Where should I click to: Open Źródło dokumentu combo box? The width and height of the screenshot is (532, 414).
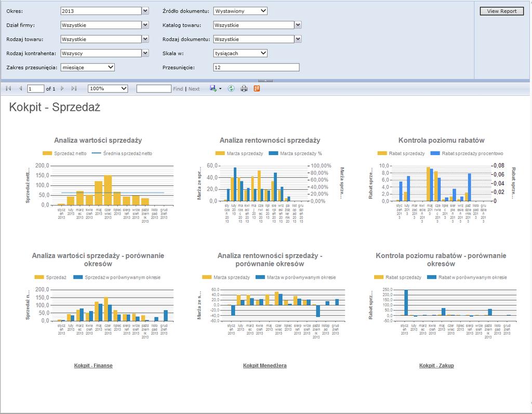tap(240, 11)
